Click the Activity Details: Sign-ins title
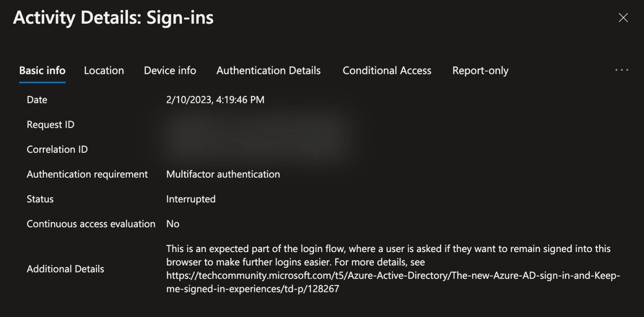 point(113,17)
